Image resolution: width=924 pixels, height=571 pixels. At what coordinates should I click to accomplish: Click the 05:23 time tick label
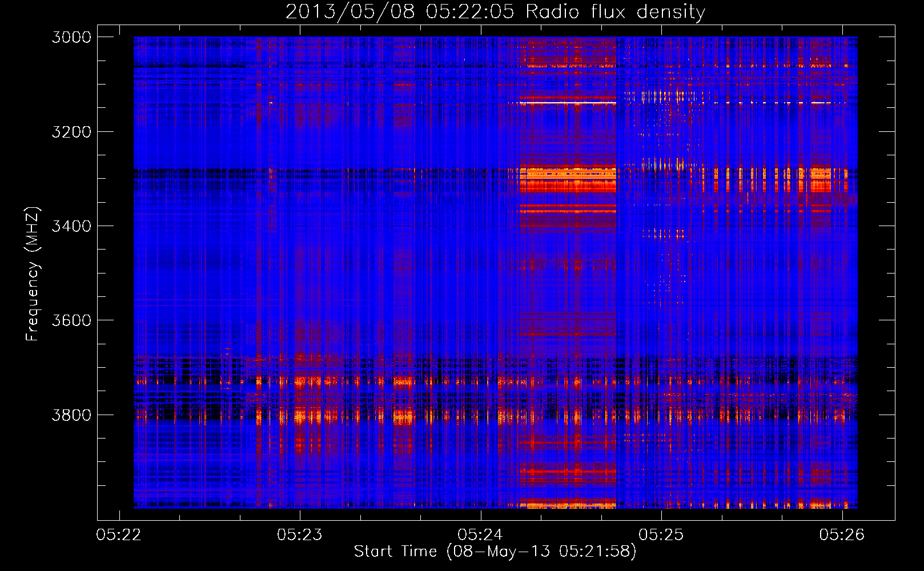300,534
